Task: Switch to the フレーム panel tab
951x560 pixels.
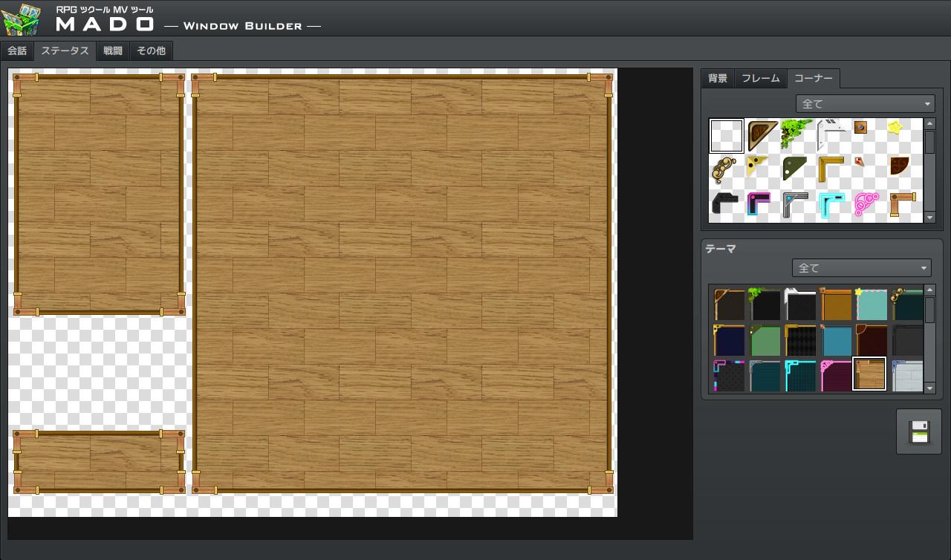Action: click(760, 78)
